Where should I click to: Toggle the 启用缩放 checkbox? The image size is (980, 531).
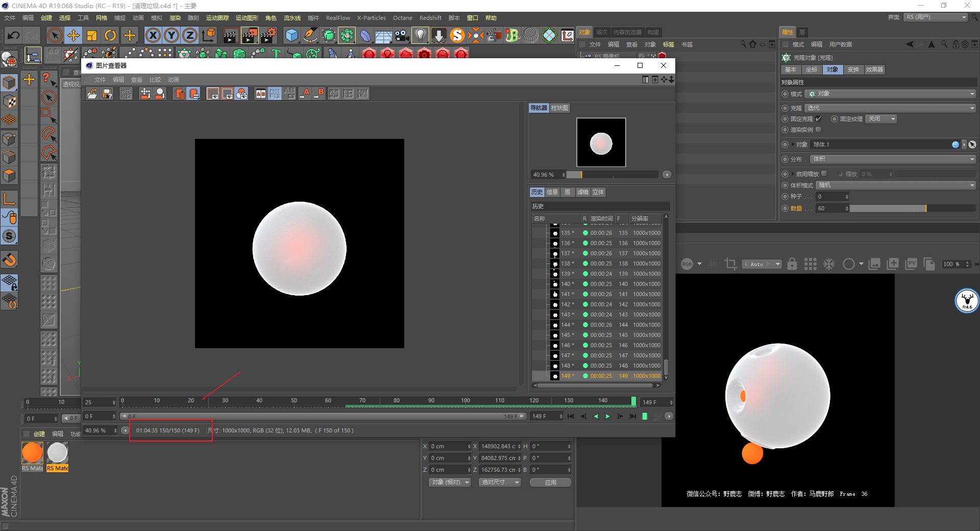tap(824, 174)
